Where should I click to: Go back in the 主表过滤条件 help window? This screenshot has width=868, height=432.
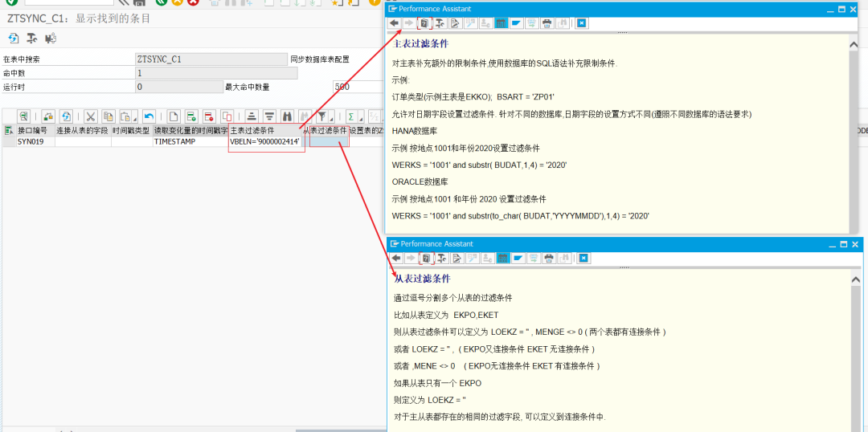point(394,23)
